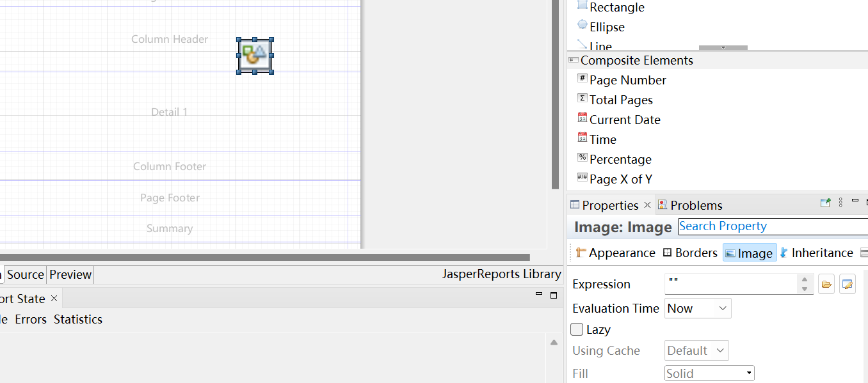The image size is (868, 383).
Task: Switch to the Problems tab
Action: [690, 205]
